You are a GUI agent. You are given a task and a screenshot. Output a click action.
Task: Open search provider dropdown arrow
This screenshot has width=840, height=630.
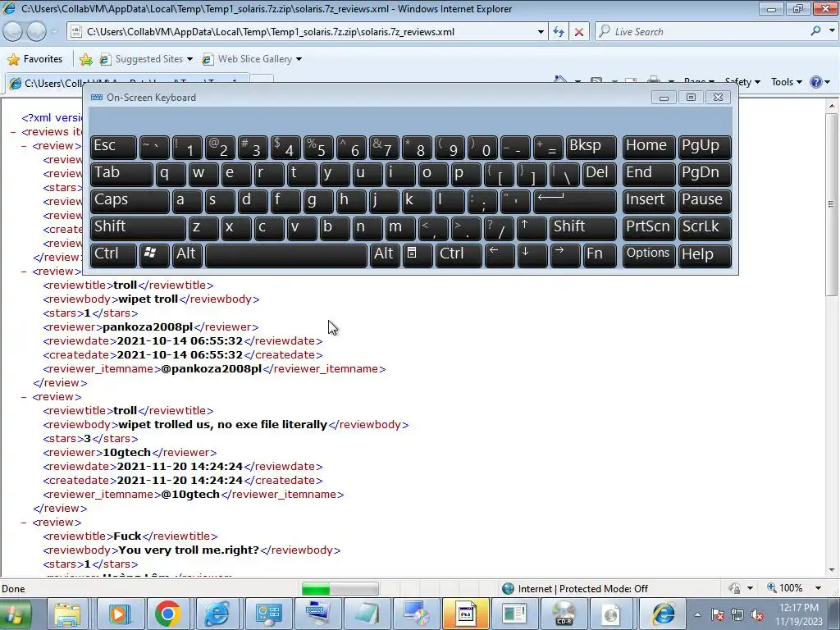(x=832, y=31)
